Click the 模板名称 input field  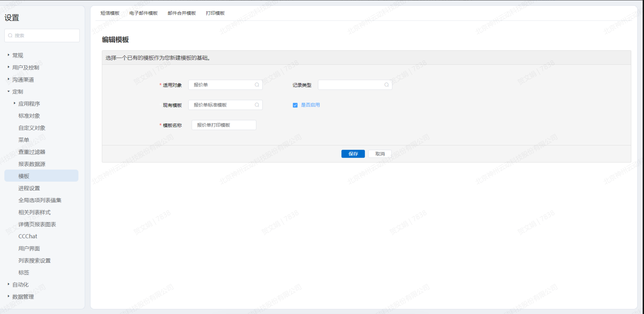click(x=224, y=125)
